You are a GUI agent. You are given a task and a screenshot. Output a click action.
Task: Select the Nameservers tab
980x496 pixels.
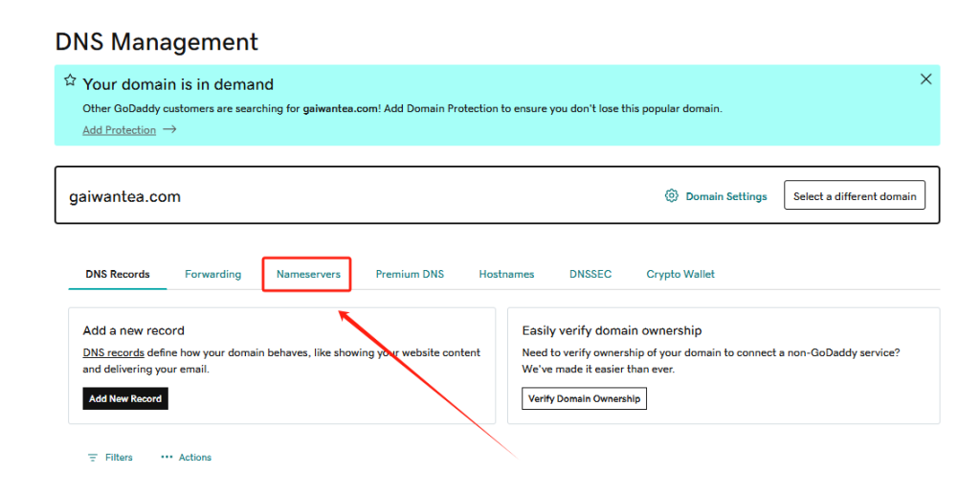tap(308, 274)
